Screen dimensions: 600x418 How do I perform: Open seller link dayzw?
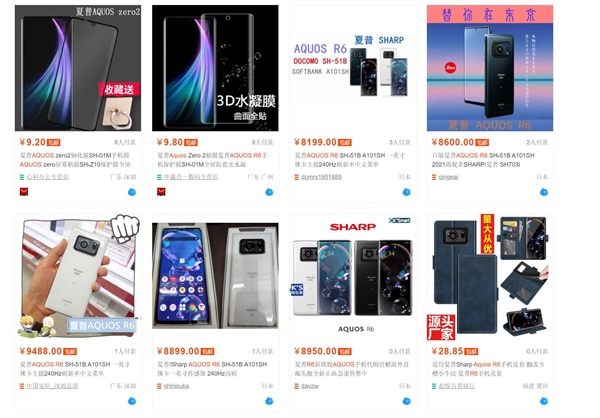[x=309, y=386]
